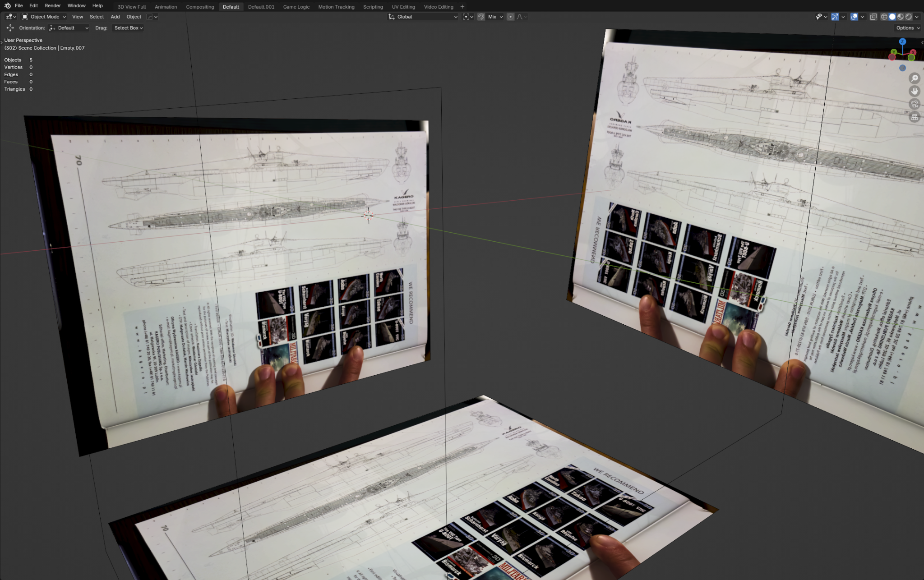Viewport: 924px width, 580px height.
Task: Toggle viewport gizmos display
Action: click(835, 17)
